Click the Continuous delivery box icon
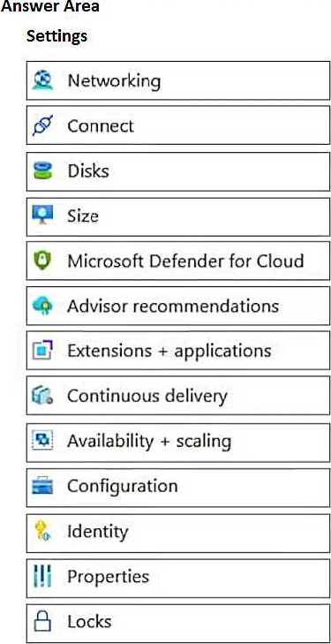331x644 pixels. pos(43,396)
